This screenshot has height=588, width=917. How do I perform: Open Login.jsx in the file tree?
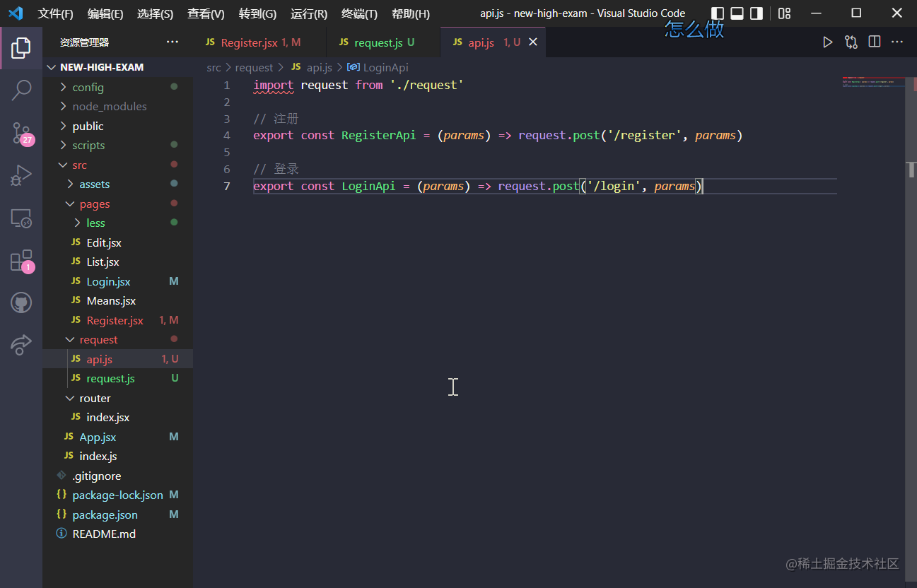pos(108,282)
